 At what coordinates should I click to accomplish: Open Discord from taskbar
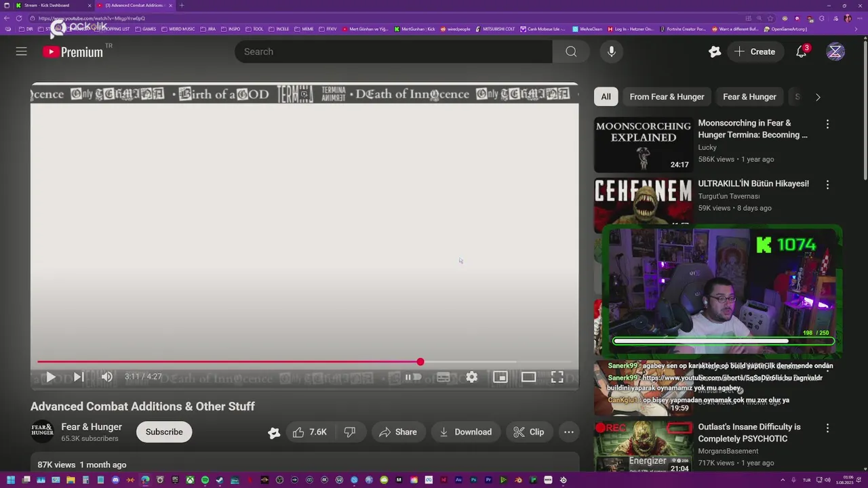[x=115, y=480]
